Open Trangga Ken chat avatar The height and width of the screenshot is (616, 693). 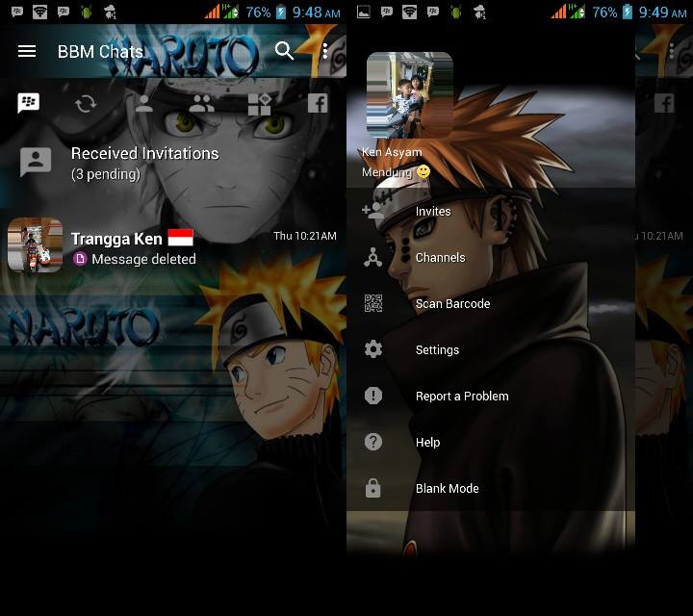tap(35, 244)
